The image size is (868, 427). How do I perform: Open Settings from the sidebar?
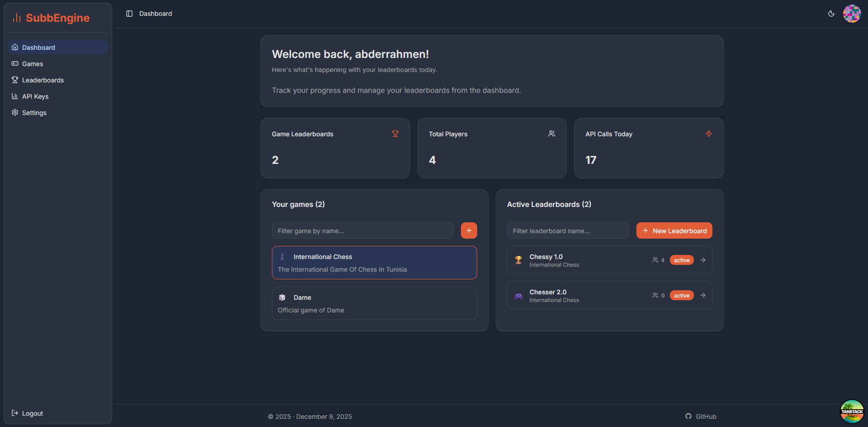pyautogui.click(x=34, y=113)
